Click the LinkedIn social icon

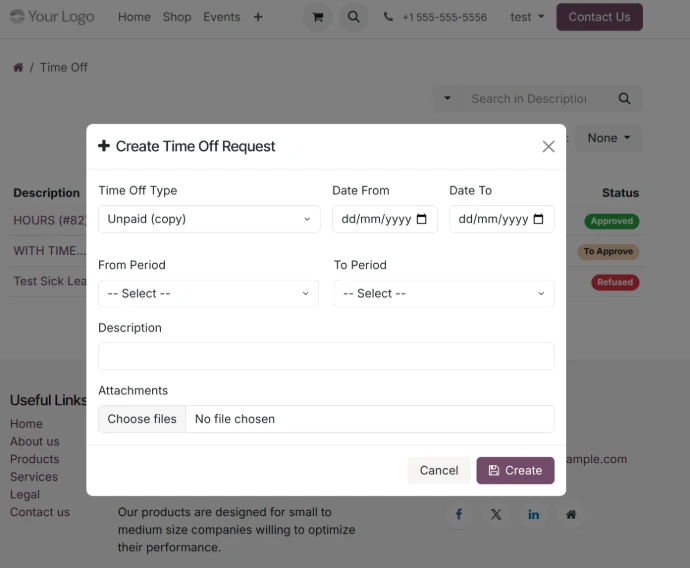click(x=533, y=514)
